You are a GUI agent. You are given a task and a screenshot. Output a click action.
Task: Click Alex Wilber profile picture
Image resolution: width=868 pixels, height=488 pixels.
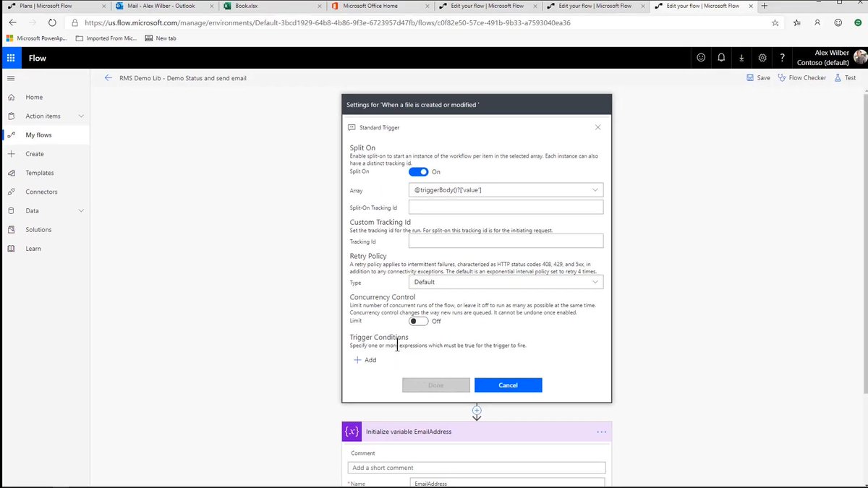click(859, 58)
